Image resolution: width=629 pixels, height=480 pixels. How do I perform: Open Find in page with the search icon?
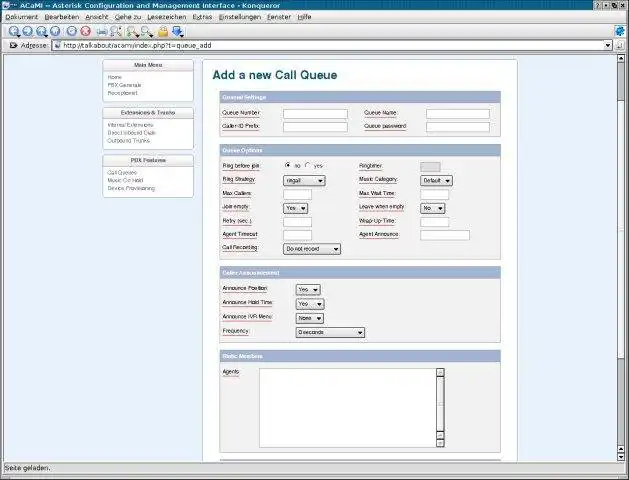coord(116,31)
